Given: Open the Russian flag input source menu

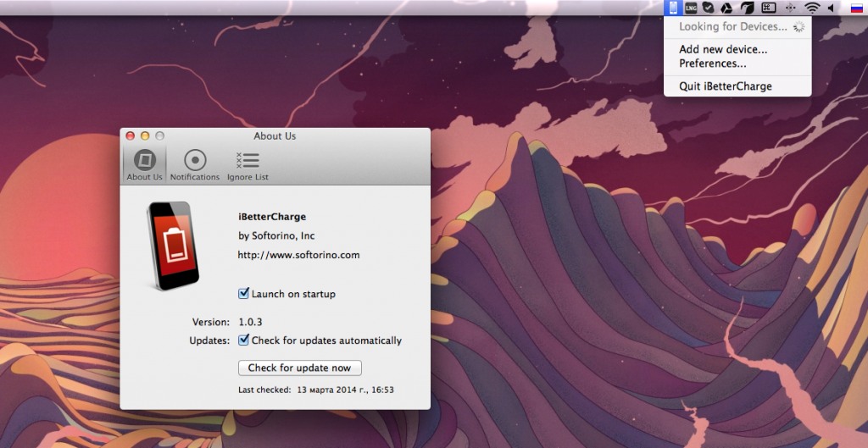Looking at the screenshot, I should pos(857,8).
